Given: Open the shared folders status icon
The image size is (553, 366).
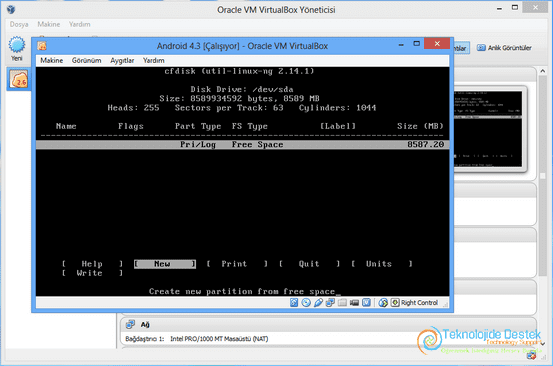Looking at the screenshot, I should [342, 303].
